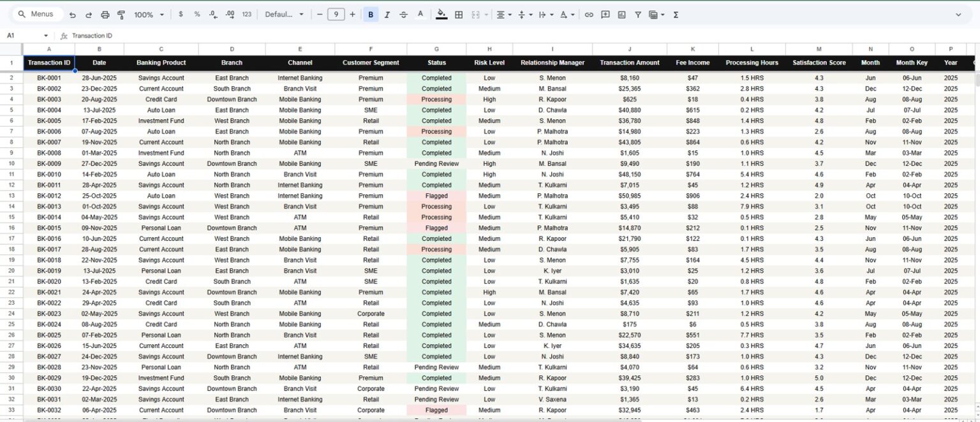This screenshot has width=980, height=422.
Task: Increase decimal places
Action: (230, 15)
